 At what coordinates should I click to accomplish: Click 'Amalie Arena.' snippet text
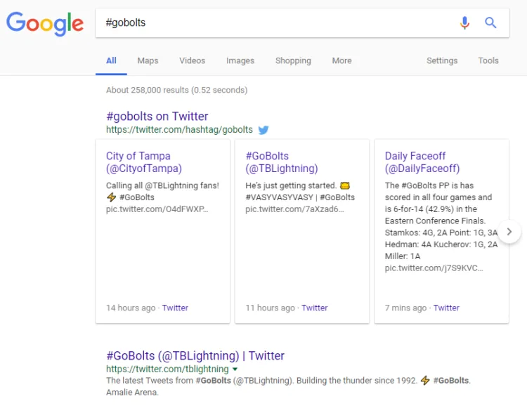pos(132,393)
